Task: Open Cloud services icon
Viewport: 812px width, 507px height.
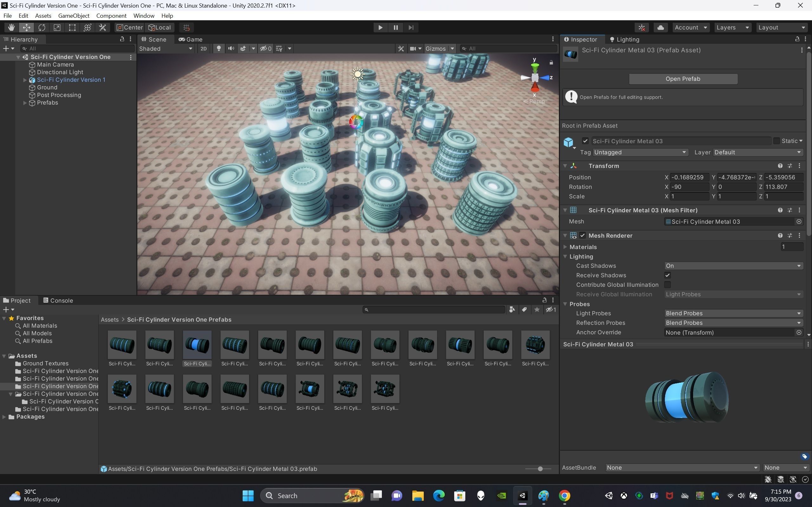Action: 660,28
